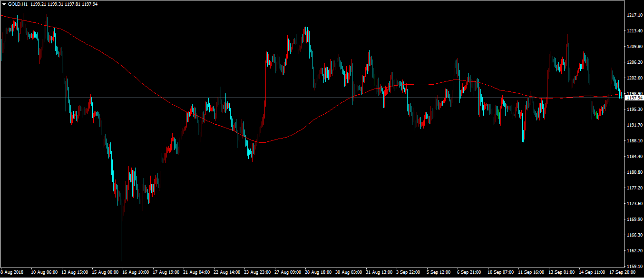The image size is (644, 278).
Task: Click the 1173.60 price axis label
Action: (x=634, y=204)
